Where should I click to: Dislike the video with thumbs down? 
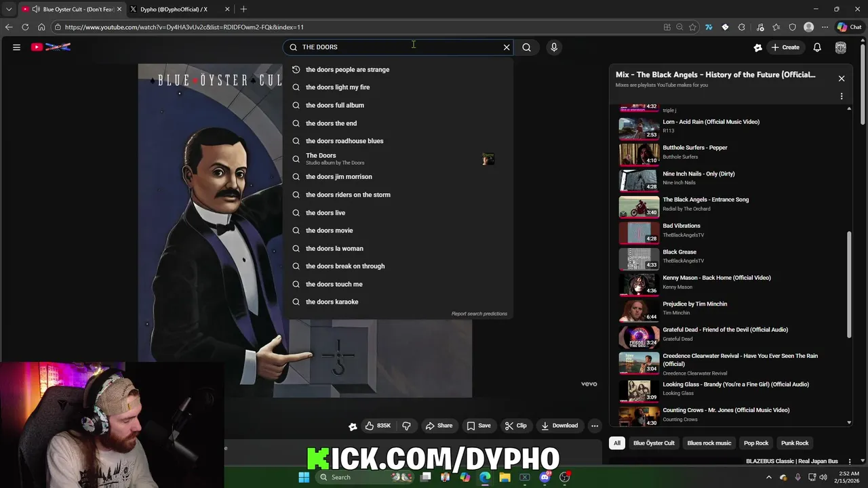tap(406, 426)
